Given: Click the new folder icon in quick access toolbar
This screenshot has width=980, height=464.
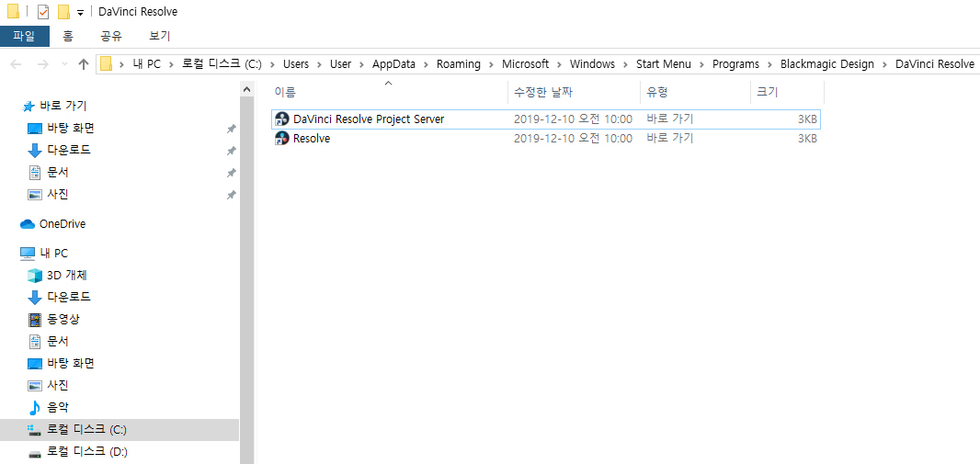Looking at the screenshot, I should [63, 12].
